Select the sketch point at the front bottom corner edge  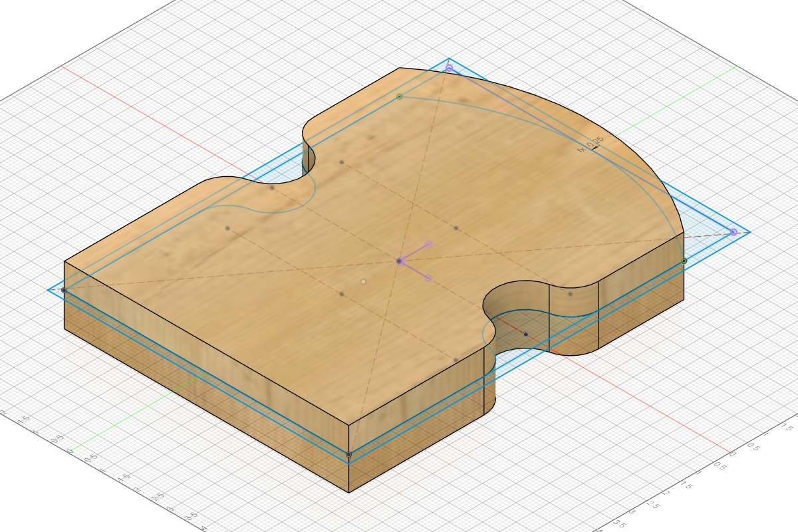349,455
